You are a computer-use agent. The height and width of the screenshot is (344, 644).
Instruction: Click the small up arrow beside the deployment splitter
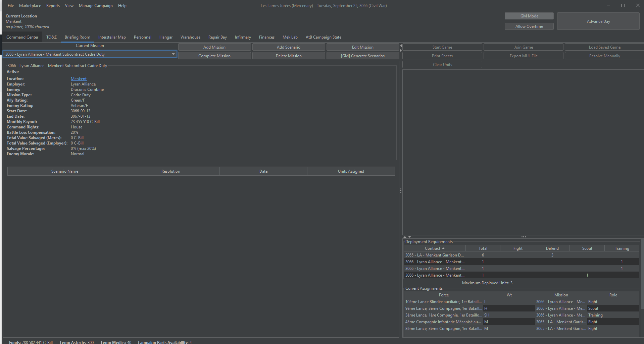[x=405, y=237]
